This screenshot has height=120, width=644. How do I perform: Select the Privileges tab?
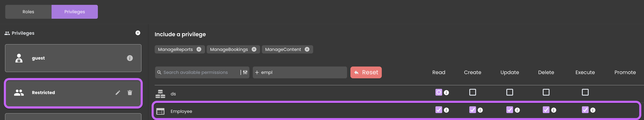[x=75, y=12]
